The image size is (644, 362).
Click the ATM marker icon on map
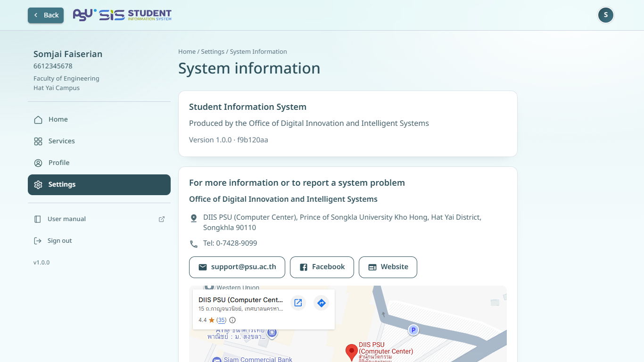click(272, 333)
